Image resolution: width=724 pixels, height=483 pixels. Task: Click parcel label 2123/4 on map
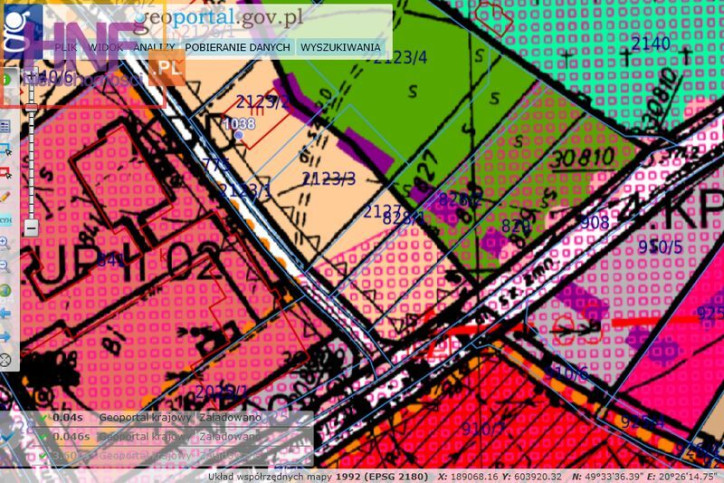click(x=401, y=58)
